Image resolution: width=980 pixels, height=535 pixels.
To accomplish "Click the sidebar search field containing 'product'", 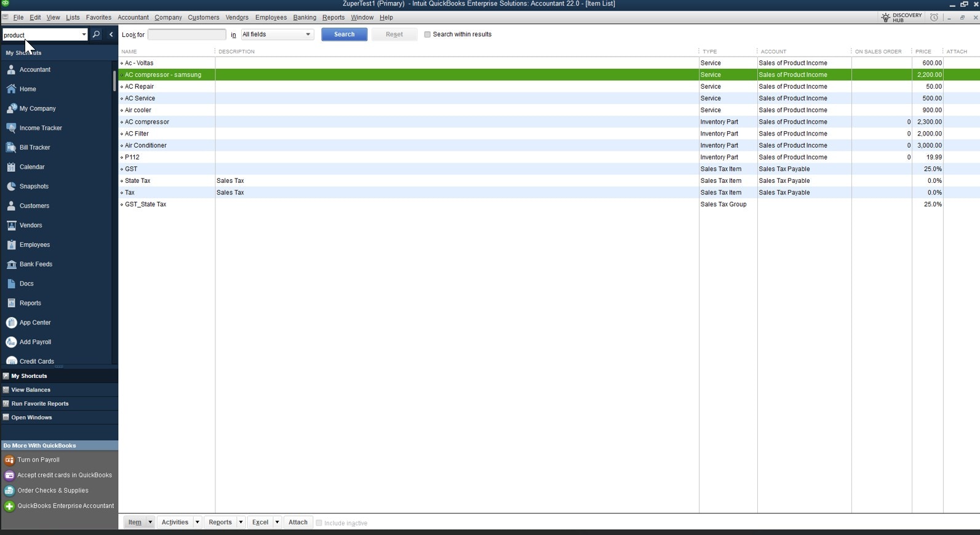I will [x=41, y=35].
